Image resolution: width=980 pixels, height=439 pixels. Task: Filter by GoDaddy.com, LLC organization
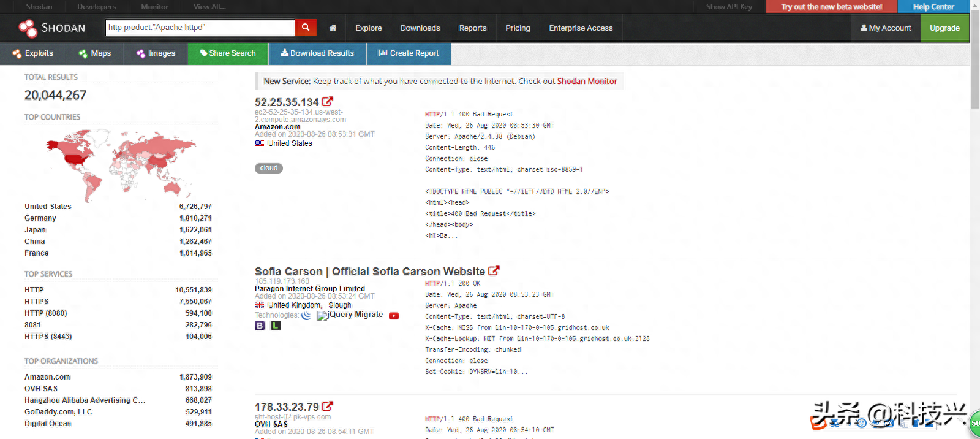coord(58,412)
